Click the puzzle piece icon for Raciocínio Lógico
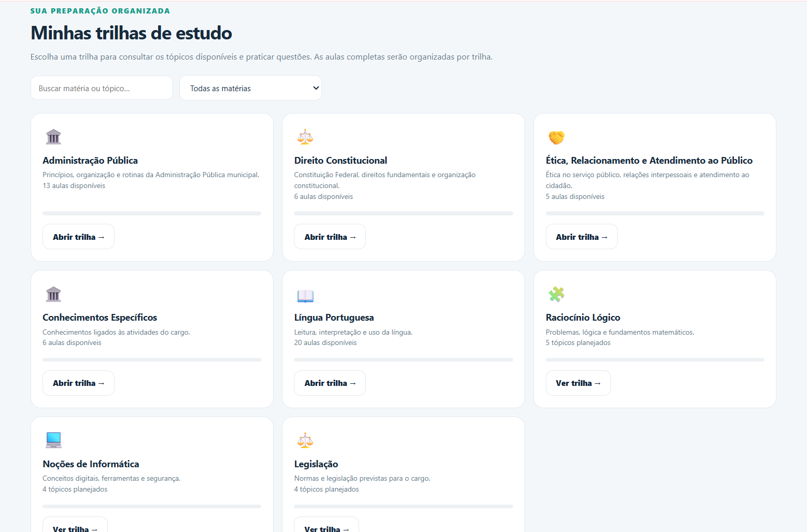 pos(557,294)
